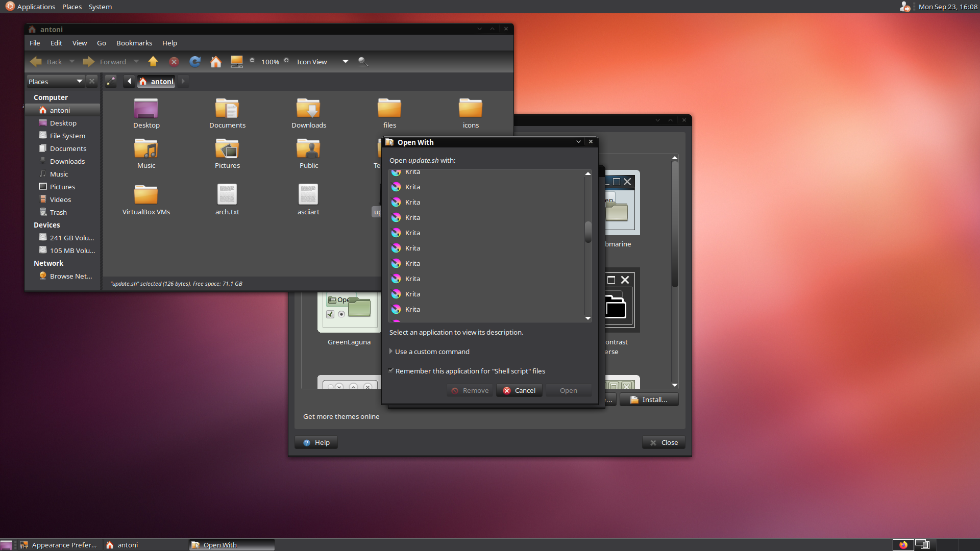Open the System menu in top panel

click(100, 7)
